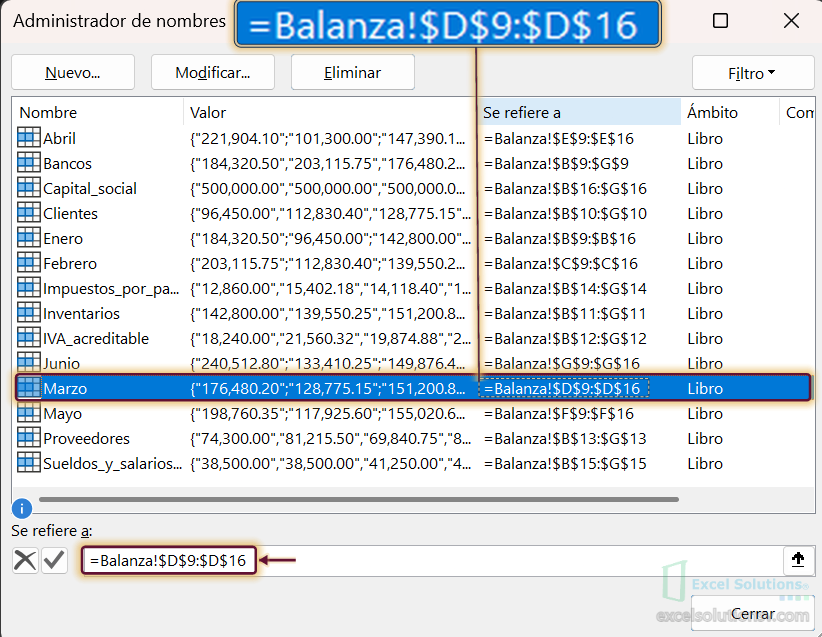The width and height of the screenshot is (822, 637).
Task: Collapse dialog with the range selector arrow
Action: point(798,560)
